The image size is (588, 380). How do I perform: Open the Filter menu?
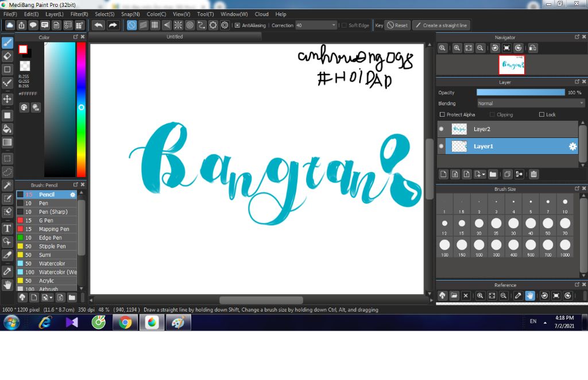point(79,14)
